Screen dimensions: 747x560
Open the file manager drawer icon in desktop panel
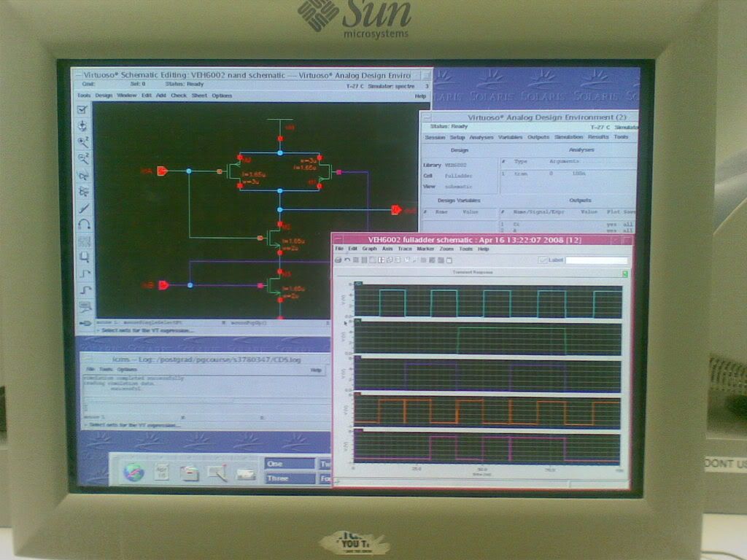coord(189,472)
